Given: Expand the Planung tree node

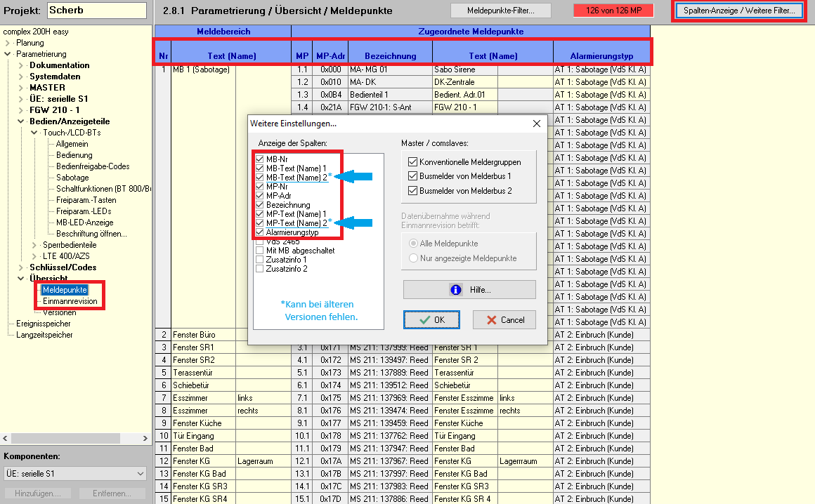Looking at the screenshot, I should coord(7,43).
